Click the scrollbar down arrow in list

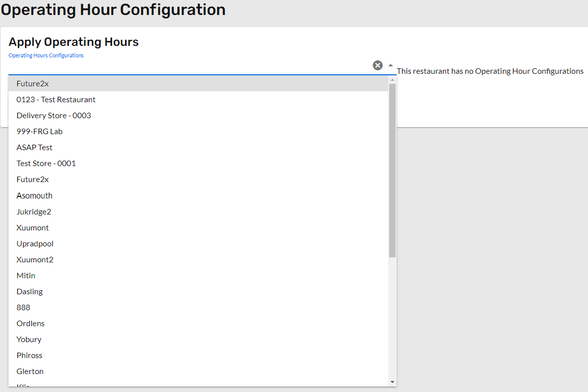[x=392, y=382]
